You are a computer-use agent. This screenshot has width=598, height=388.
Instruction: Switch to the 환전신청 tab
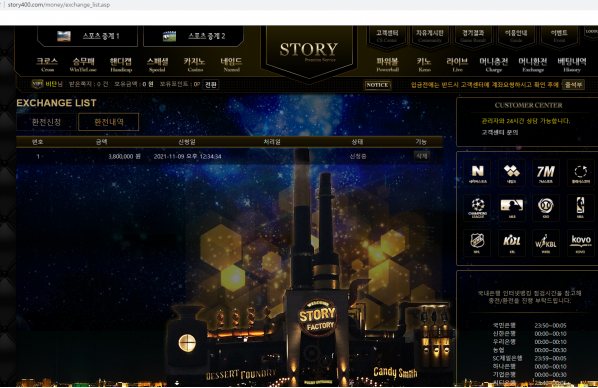pos(46,122)
